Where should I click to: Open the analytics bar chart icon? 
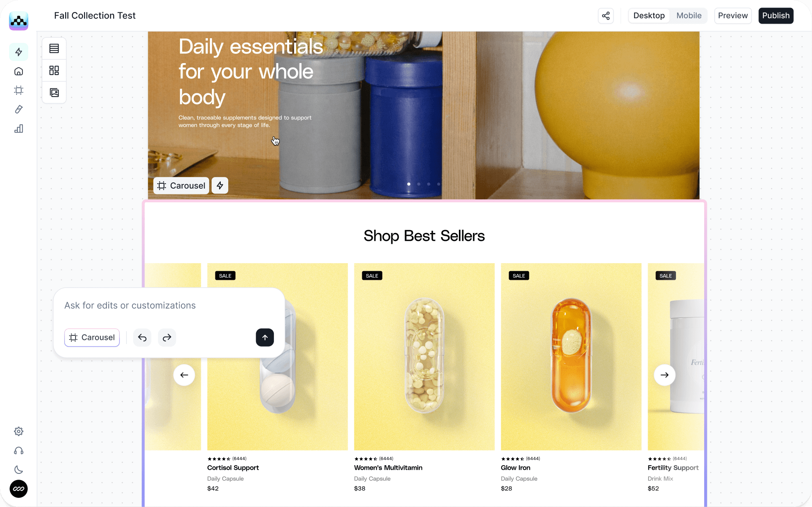tap(19, 129)
